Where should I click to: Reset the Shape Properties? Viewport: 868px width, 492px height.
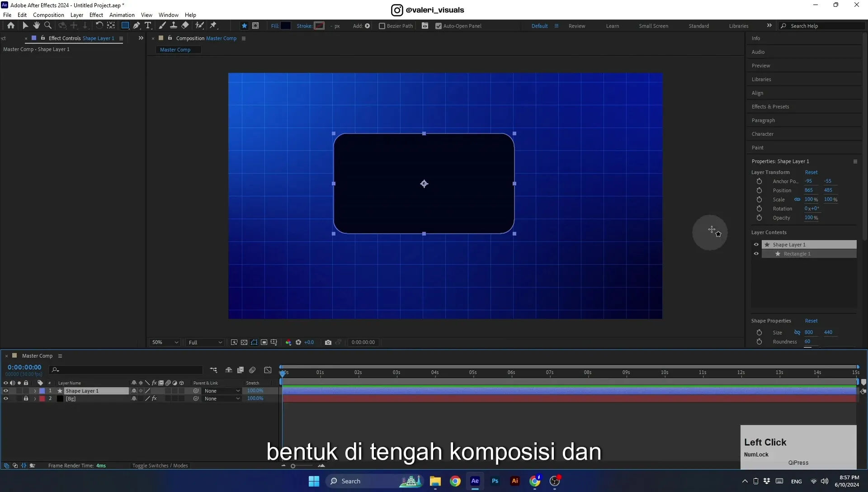point(811,321)
